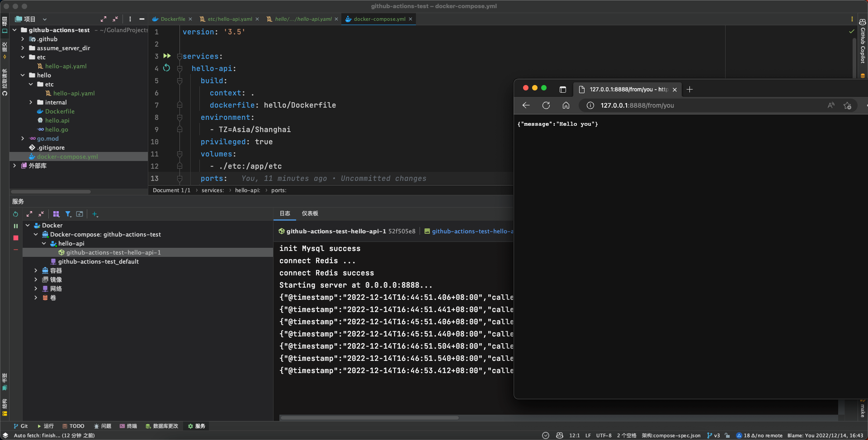Viewport: 868px width, 440px height.
Task: Change LF line separator in status bar
Action: (x=588, y=435)
